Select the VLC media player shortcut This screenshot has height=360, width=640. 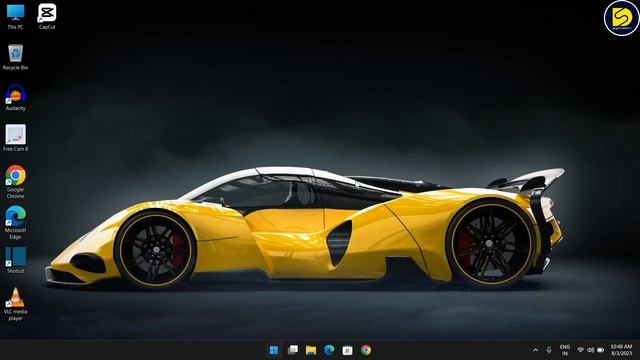(16, 304)
